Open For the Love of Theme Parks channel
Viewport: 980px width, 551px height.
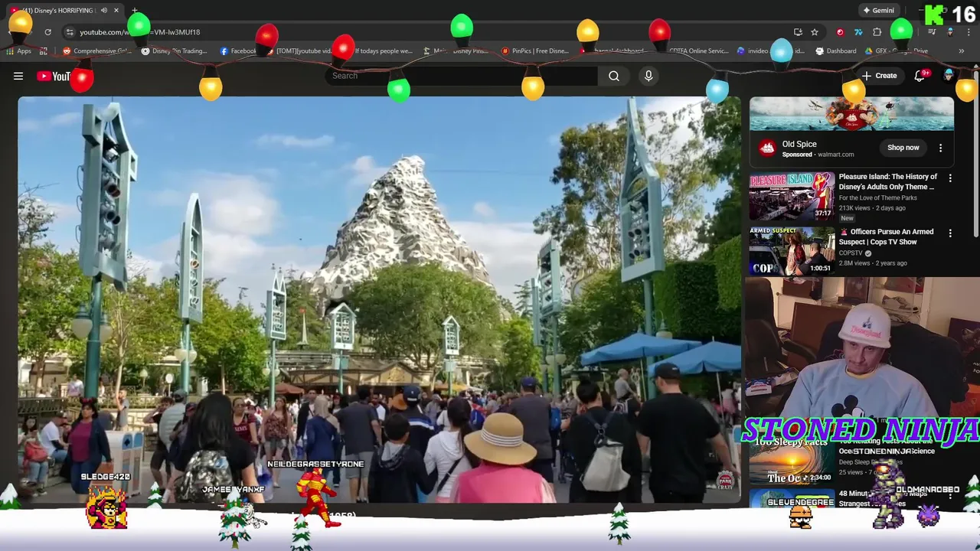click(877, 197)
